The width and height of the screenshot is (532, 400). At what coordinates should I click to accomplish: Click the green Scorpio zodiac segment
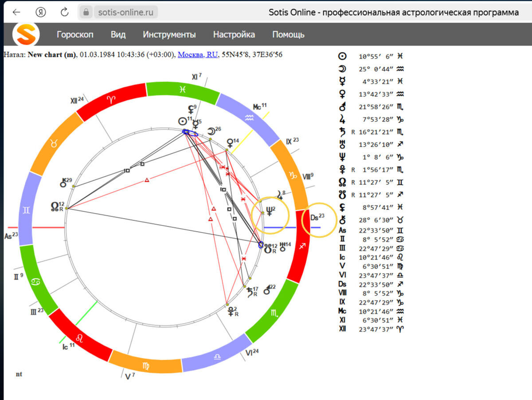coord(275,313)
